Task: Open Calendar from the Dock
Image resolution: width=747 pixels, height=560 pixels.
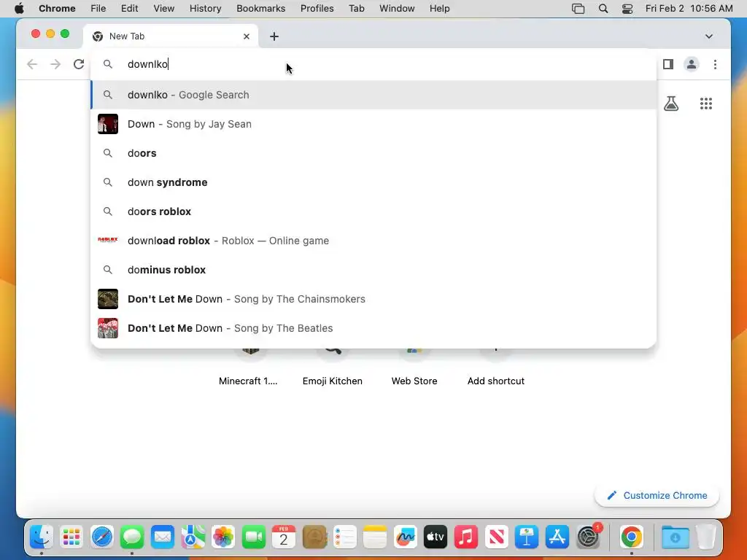Action: point(284,537)
